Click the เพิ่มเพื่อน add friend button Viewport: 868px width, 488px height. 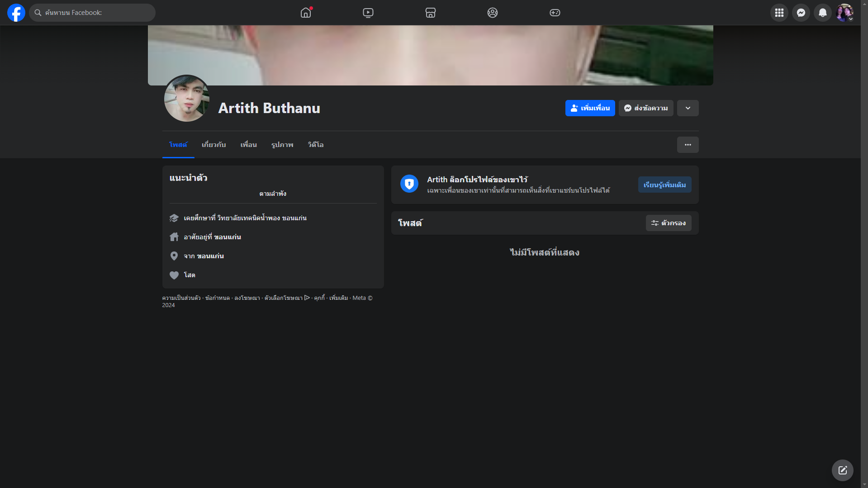tap(590, 108)
